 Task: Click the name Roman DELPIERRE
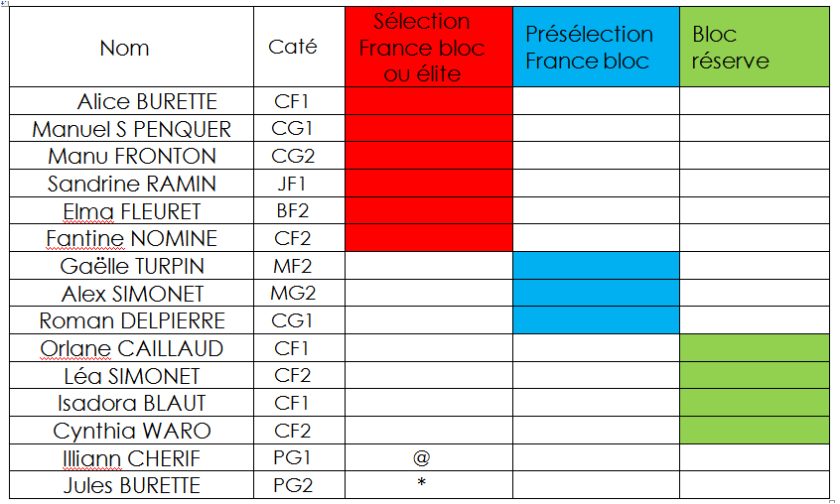click(x=132, y=320)
